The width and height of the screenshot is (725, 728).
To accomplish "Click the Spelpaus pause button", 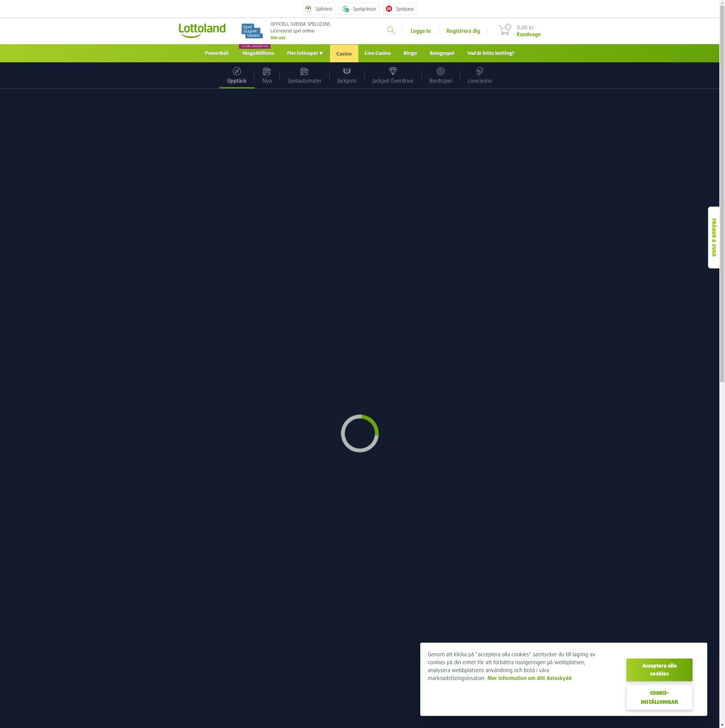I will pyautogui.click(x=400, y=9).
